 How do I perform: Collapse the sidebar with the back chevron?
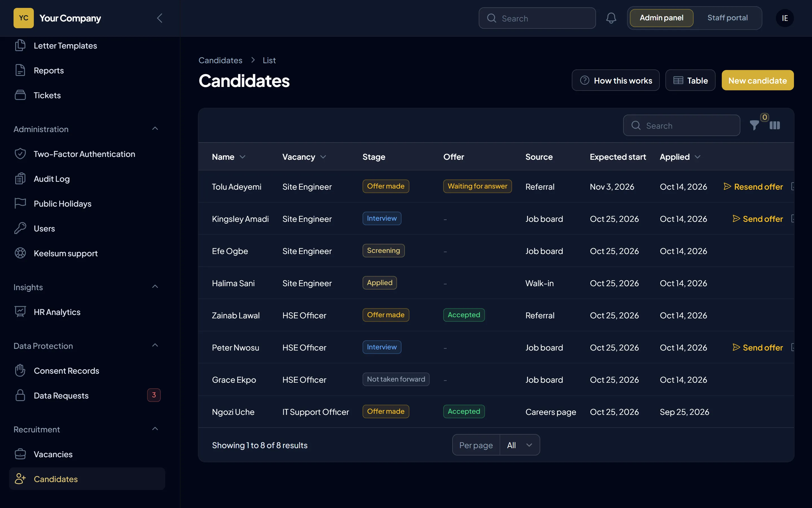(x=160, y=18)
